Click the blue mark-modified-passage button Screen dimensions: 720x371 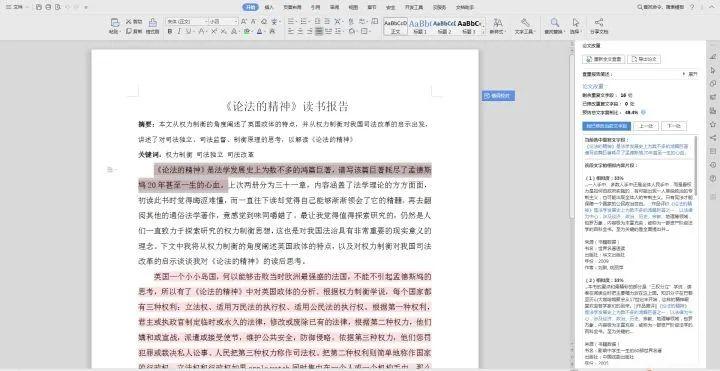[x=606, y=126]
